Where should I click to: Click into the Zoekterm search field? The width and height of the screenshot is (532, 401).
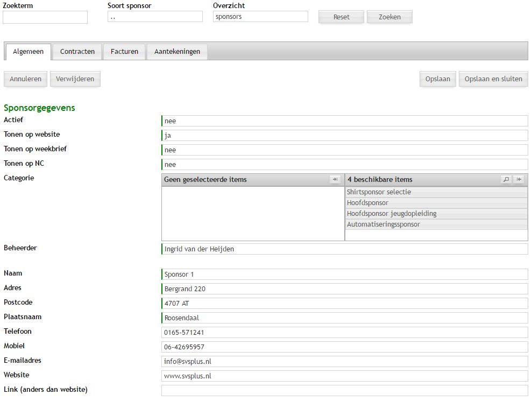click(45, 17)
